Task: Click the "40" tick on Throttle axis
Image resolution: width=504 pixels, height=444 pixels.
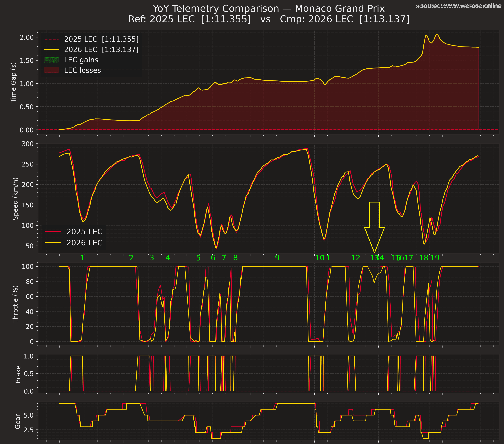Action: pos(30,311)
